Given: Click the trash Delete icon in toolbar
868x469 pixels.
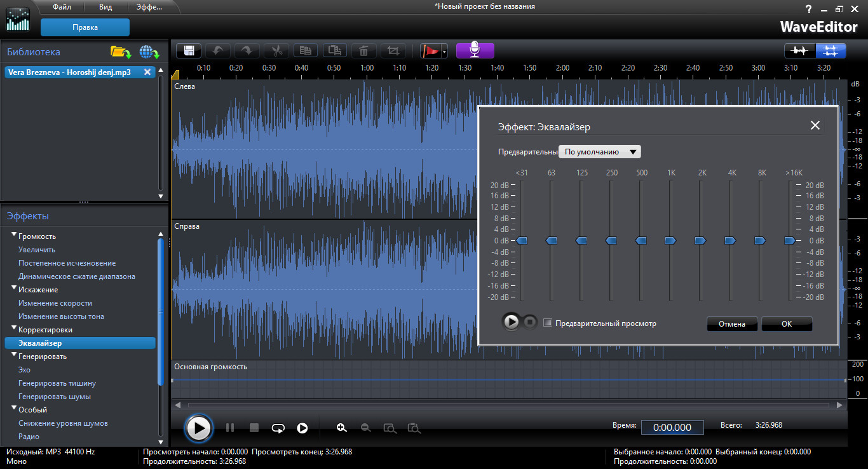Looking at the screenshot, I should tap(363, 51).
